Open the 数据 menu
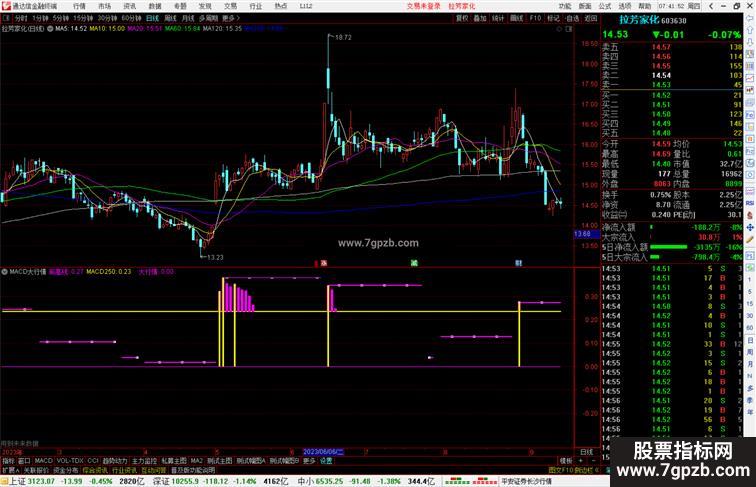Viewport: 756px width, 487px height. (x=155, y=6)
